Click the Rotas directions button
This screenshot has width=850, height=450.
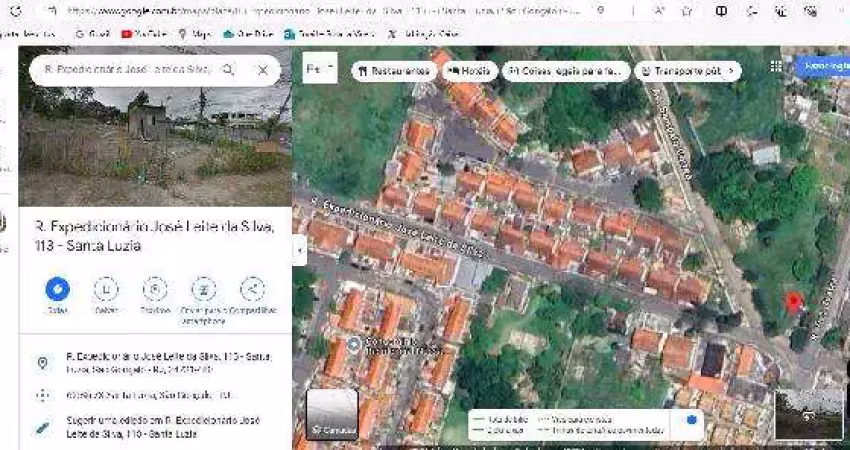pos(57,290)
